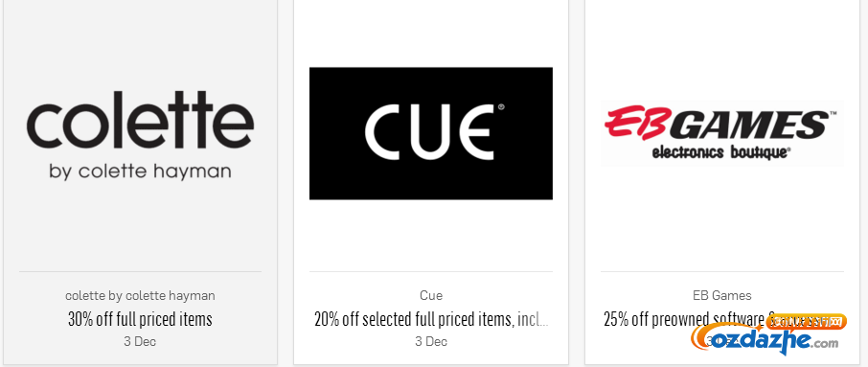Click the black CUE logo banner

431,133
